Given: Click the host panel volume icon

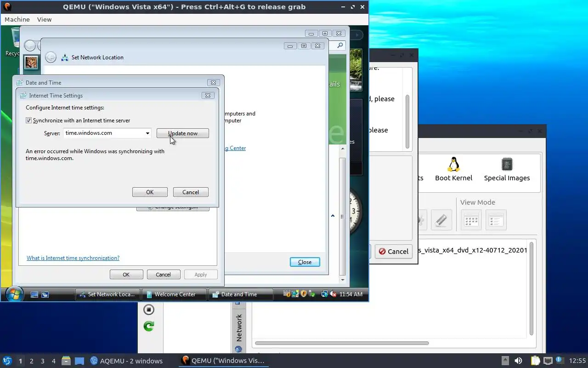Looking at the screenshot, I should pos(518,361).
